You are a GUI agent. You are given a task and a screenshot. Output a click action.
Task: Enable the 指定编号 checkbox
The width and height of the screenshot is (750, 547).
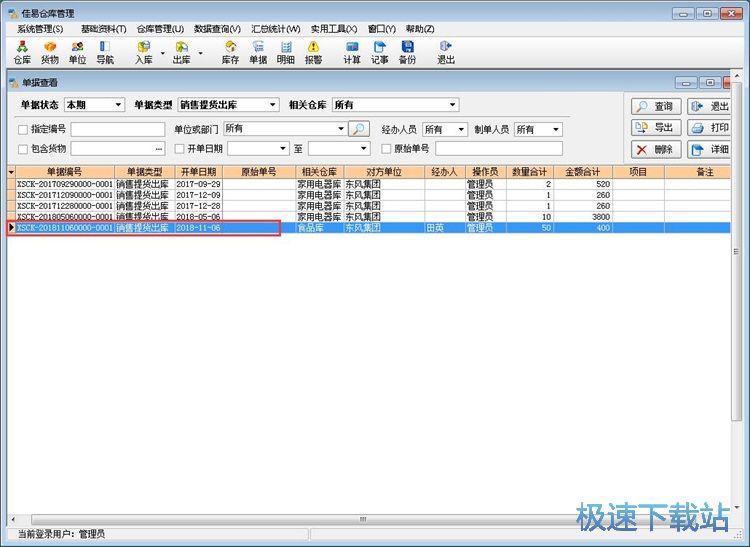click(22, 130)
